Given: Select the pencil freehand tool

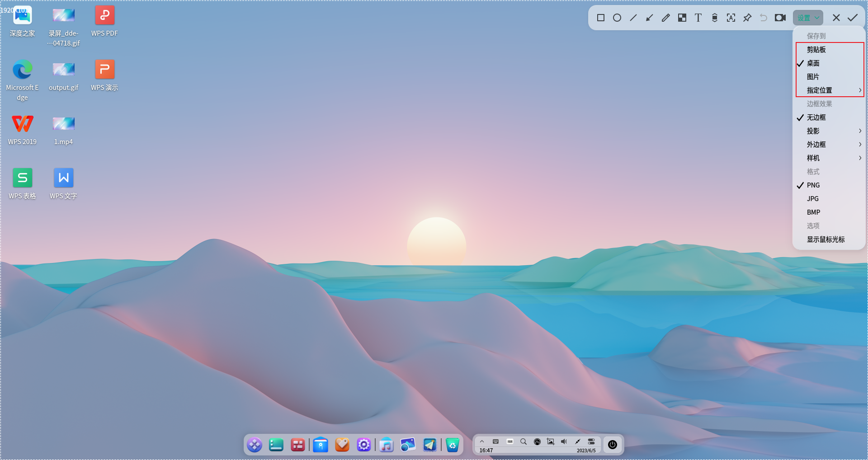Looking at the screenshot, I should tap(666, 18).
